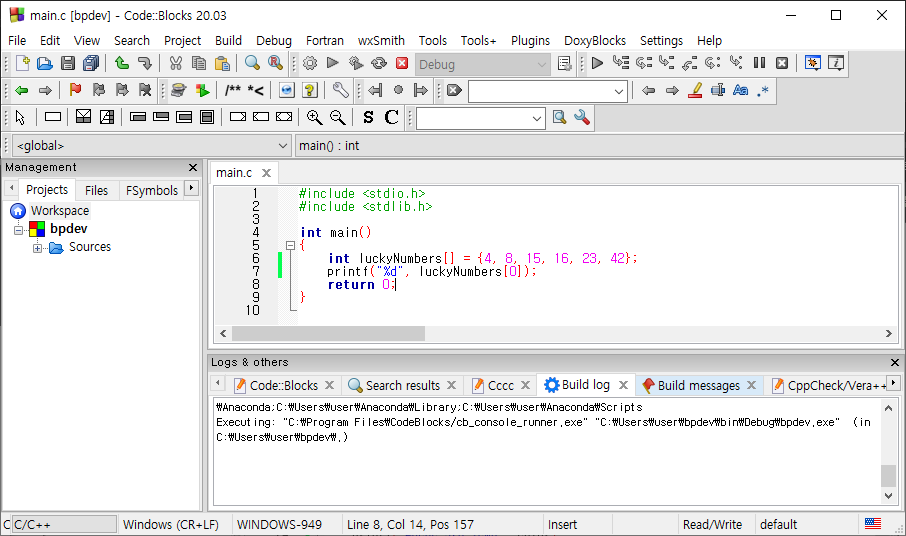The width and height of the screenshot is (906, 536).
Task: Open the main() : int function dropdown
Action: pyautogui.click(x=599, y=146)
